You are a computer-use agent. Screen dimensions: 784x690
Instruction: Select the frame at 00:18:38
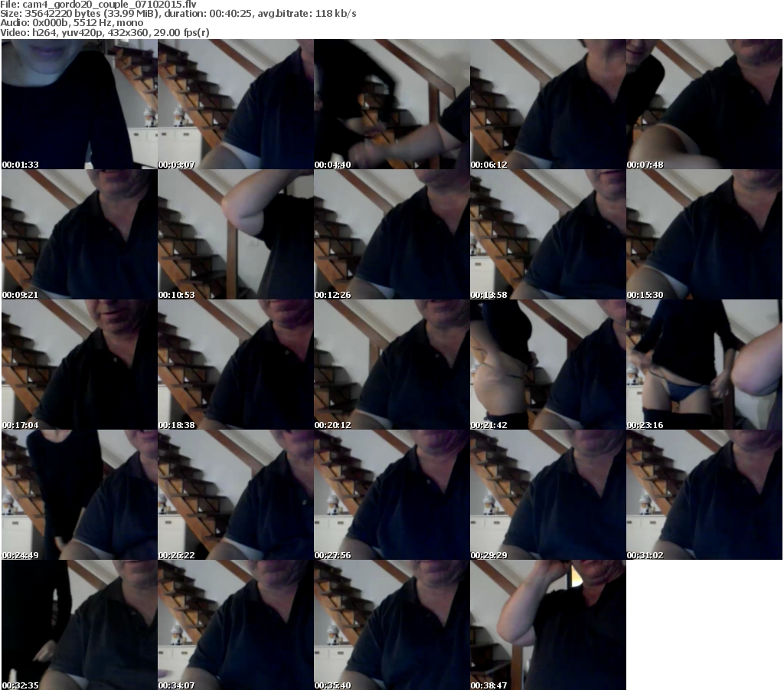[x=236, y=365]
